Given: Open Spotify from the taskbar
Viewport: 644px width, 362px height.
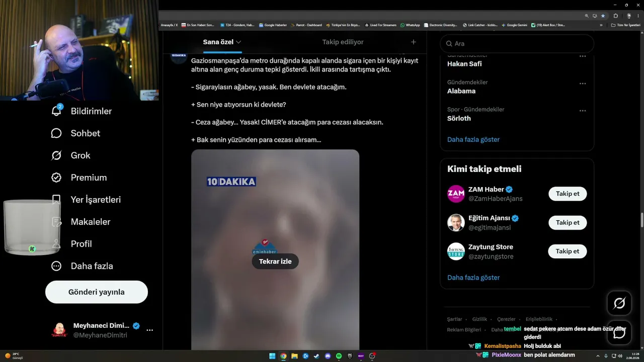Looking at the screenshot, I should [x=339, y=356].
